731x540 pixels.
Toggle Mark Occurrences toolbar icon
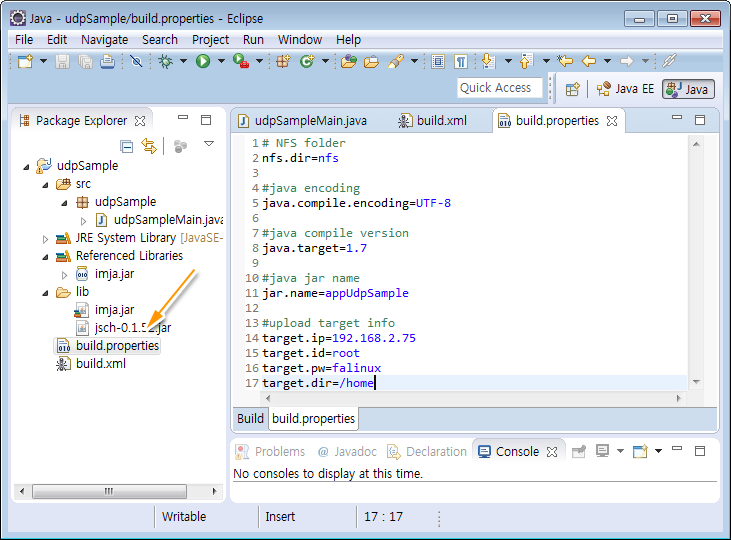pyautogui.click(x=438, y=61)
